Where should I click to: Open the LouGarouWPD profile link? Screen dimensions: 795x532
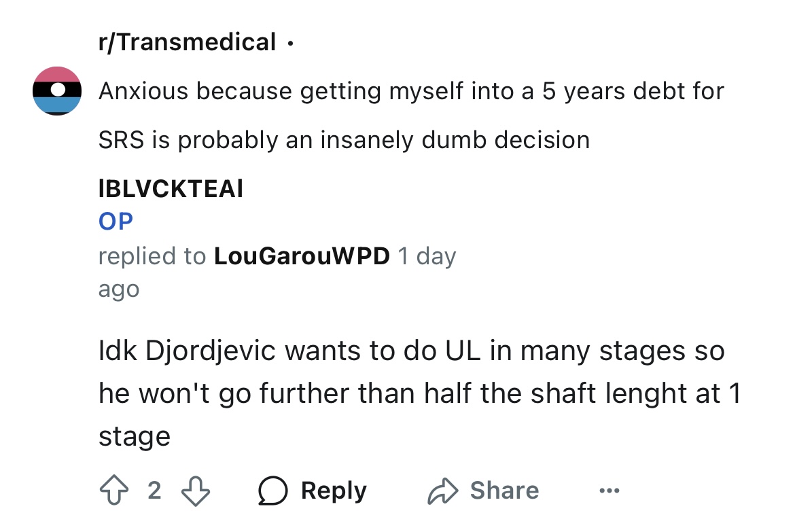click(302, 255)
